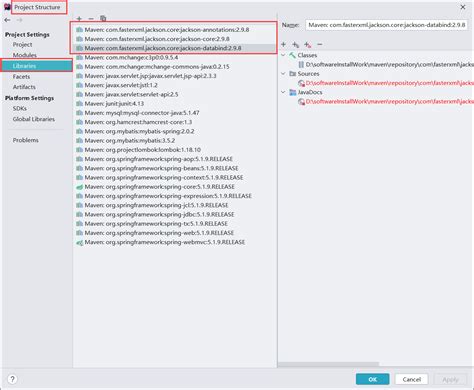Click the Cancel button
474x390 pixels.
click(411, 379)
